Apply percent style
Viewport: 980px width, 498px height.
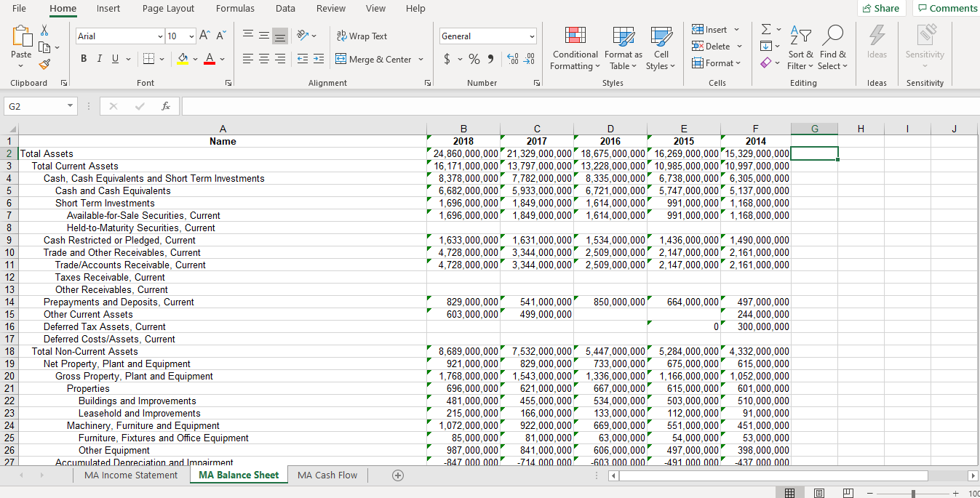click(474, 59)
